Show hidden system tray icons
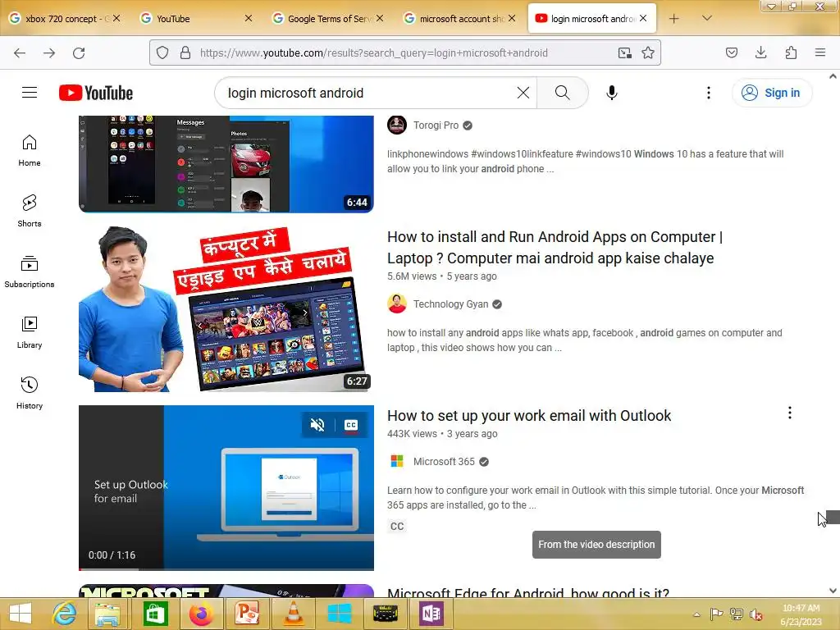This screenshot has height=630, width=840. click(696, 614)
